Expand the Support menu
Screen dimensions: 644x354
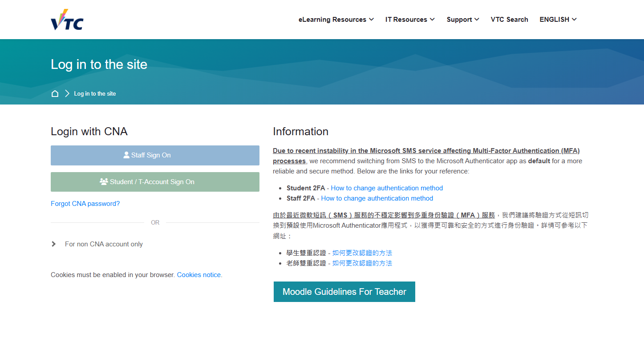tap(463, 20)
